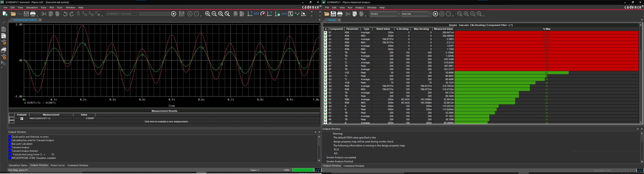Screen dimensions: 644x174
Task: Click Command Window tab in Advanced Analysis
Action: point(354,166)
